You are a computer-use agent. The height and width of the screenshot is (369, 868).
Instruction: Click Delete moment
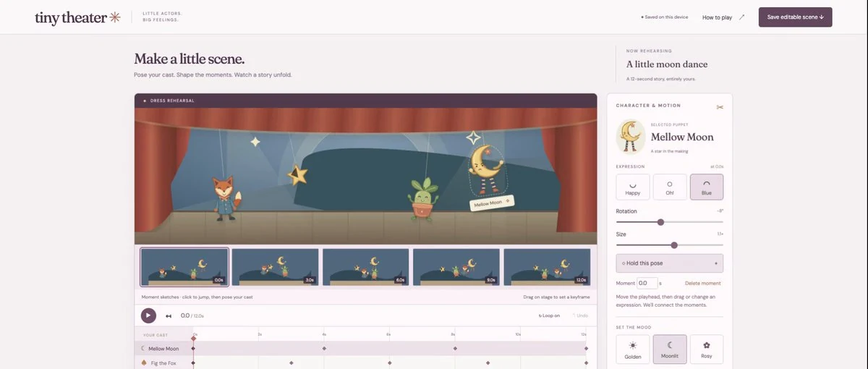tap(702, 283)
